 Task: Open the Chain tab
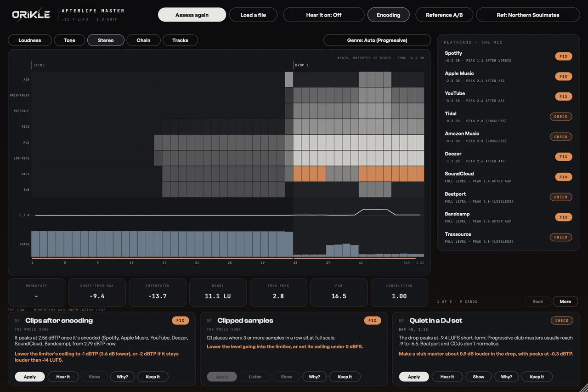(x=143, y=40)
